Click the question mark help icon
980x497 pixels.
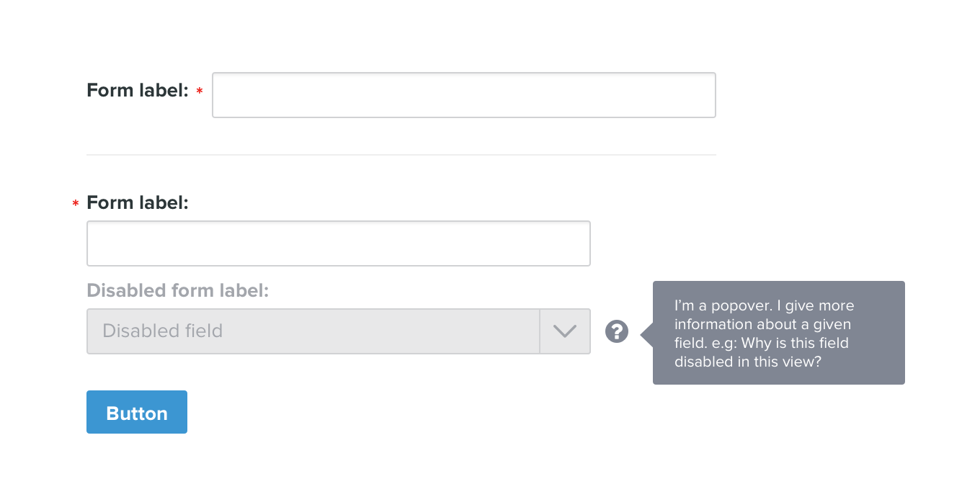617,331
